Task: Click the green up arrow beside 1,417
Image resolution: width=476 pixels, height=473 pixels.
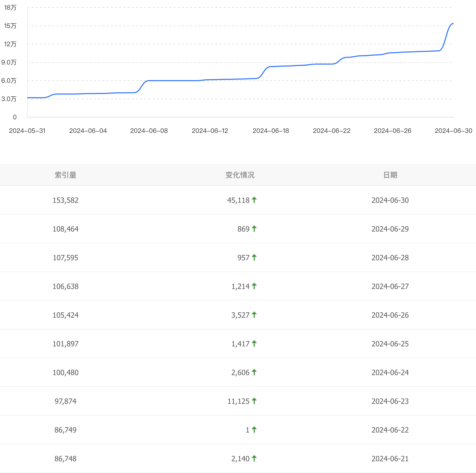Action: pyautogui.click(x=254, y=344)
